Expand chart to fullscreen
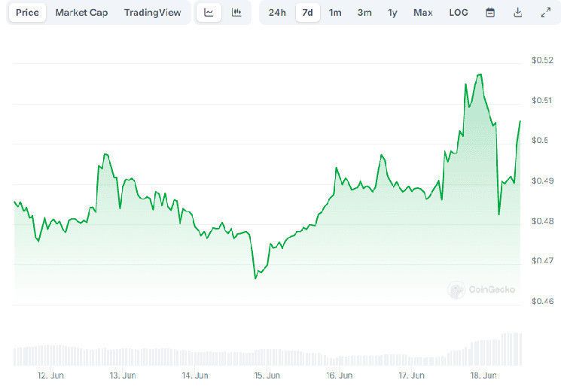The image size is (561, 392). pyautogui.click(x=545, y=13)
